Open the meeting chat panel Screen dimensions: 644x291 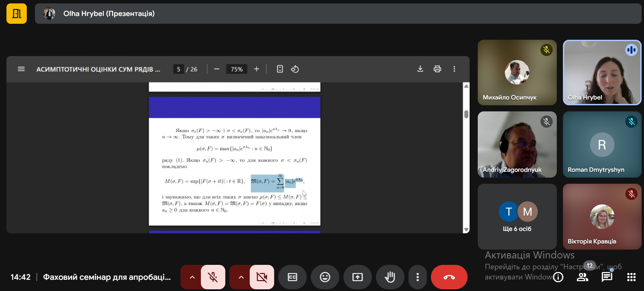607,277
